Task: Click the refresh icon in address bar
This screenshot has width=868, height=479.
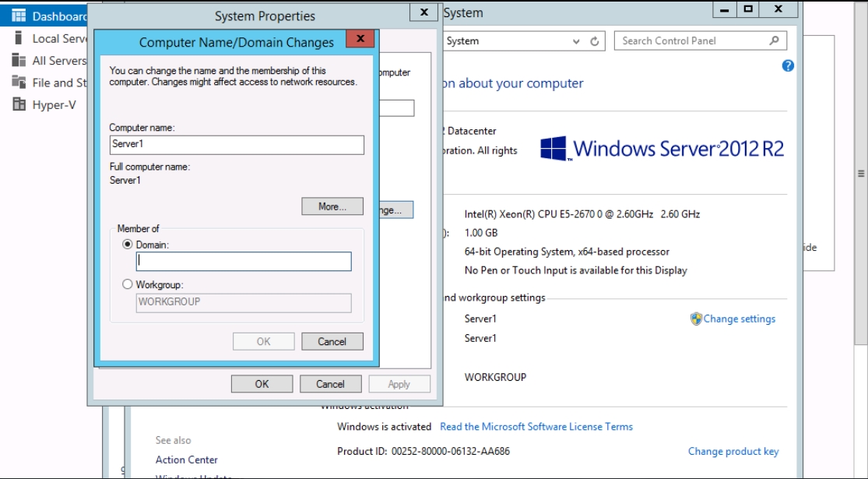Action: [x=595, y=41]
